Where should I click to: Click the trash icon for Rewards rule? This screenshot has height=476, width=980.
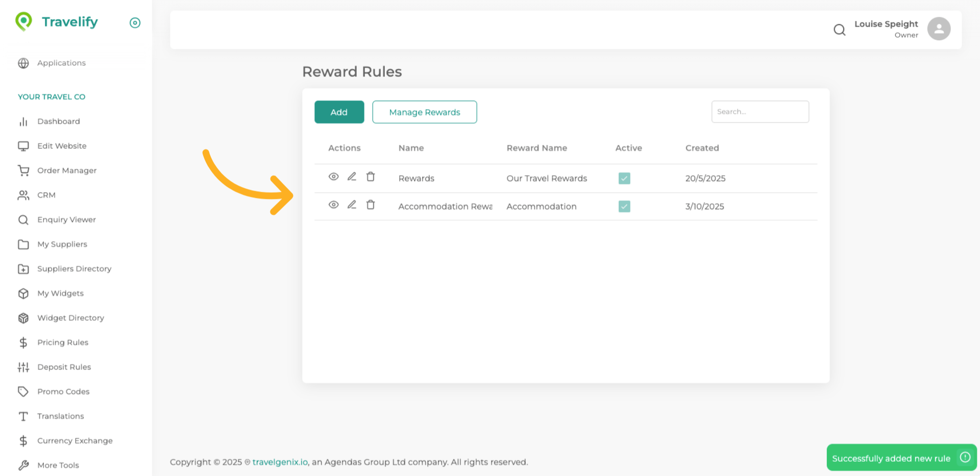point(371,177)
